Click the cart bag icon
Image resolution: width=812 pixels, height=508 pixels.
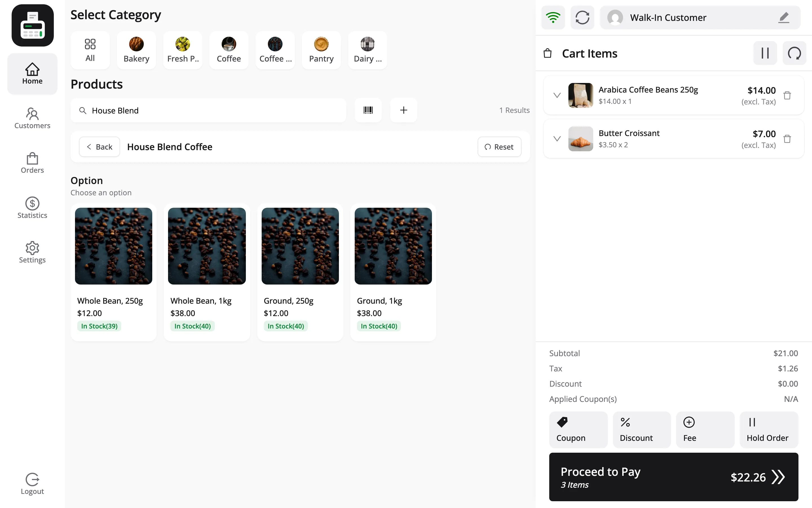548,53
